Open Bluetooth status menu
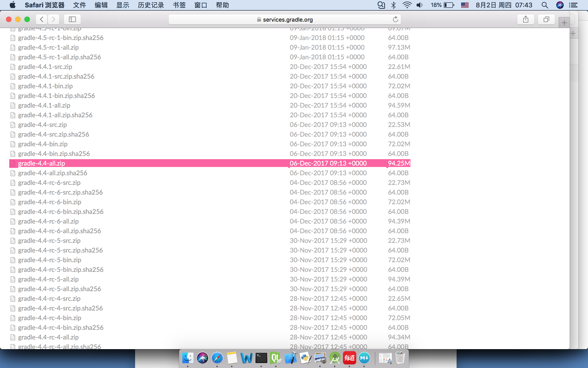588x368 pixels. [x=393, y=5]
